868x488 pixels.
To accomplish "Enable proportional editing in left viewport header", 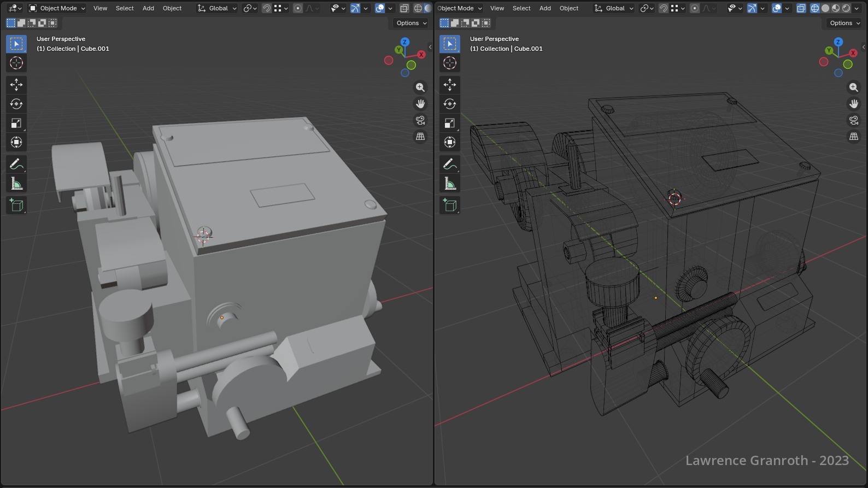I will click(298, 8).
